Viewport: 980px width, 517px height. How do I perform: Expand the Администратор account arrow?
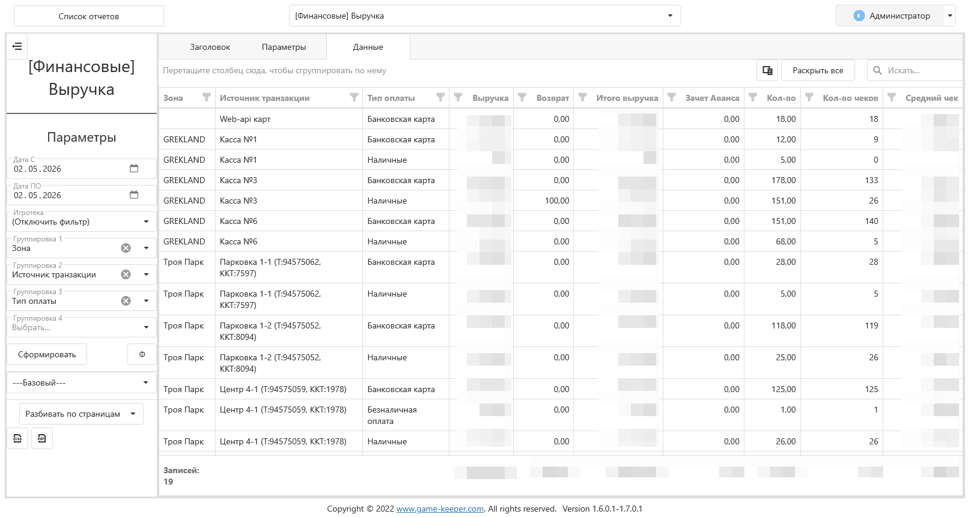click(950, 16)
